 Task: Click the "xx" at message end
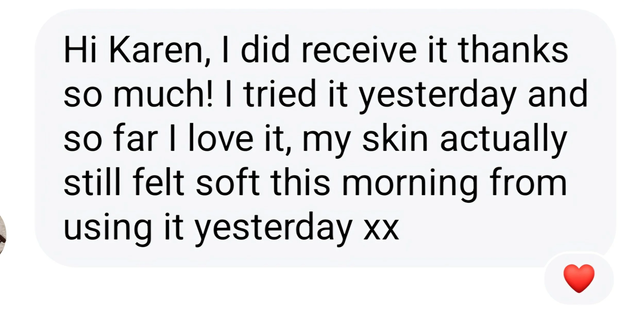381,229
